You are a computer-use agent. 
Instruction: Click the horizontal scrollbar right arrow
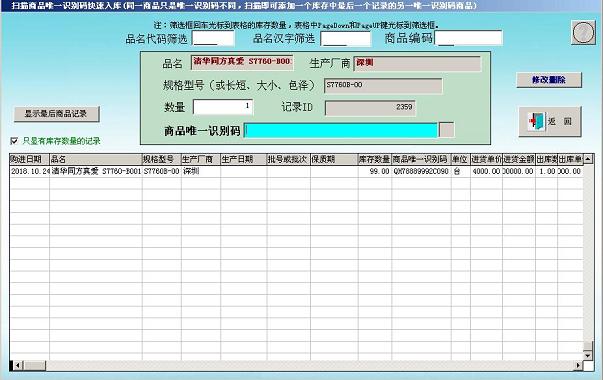pyautogui.click(x=578, y=365)
